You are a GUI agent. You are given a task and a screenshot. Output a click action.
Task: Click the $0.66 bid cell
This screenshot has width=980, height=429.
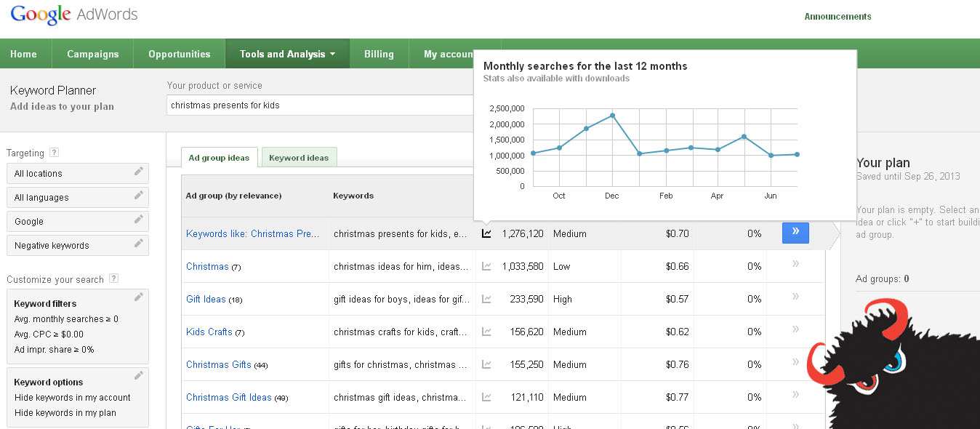pos(677,267)
